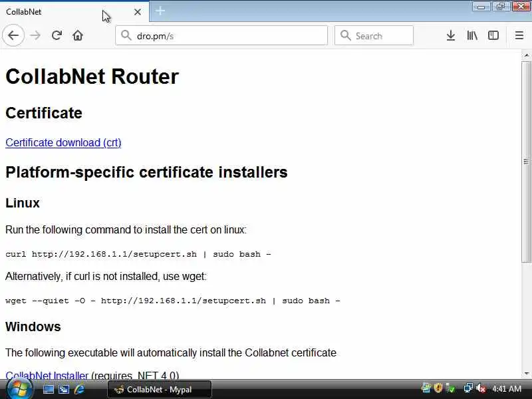Click the 4:41 AM clock
The width and height of the screenshot is (532, 399).
(507, 388)
